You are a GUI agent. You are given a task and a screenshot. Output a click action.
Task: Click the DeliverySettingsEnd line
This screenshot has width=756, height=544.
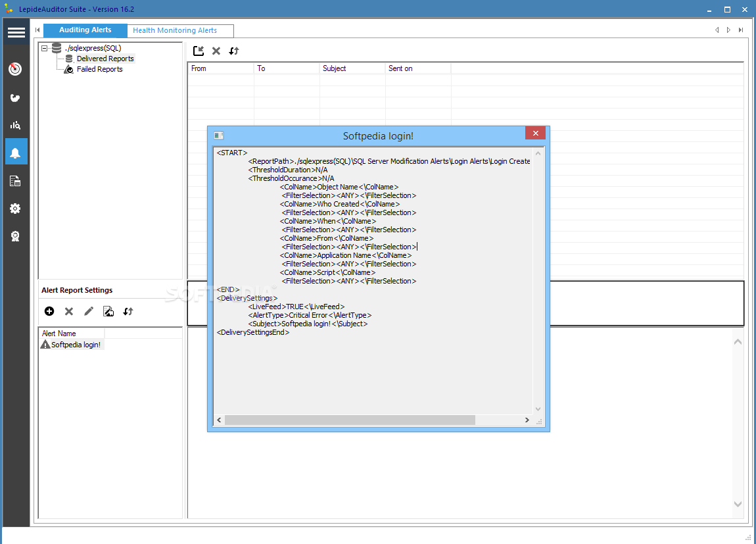pyautogui.click(x=253, y=332)
